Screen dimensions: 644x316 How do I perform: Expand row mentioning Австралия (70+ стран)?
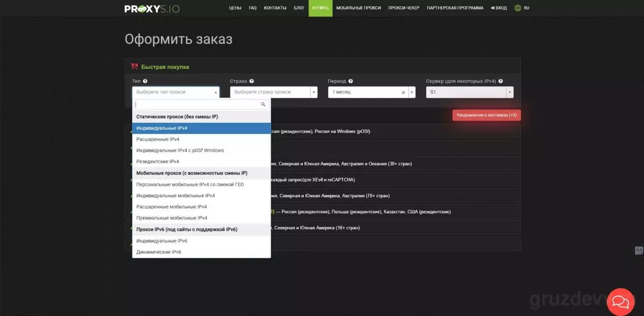point(323,196)
